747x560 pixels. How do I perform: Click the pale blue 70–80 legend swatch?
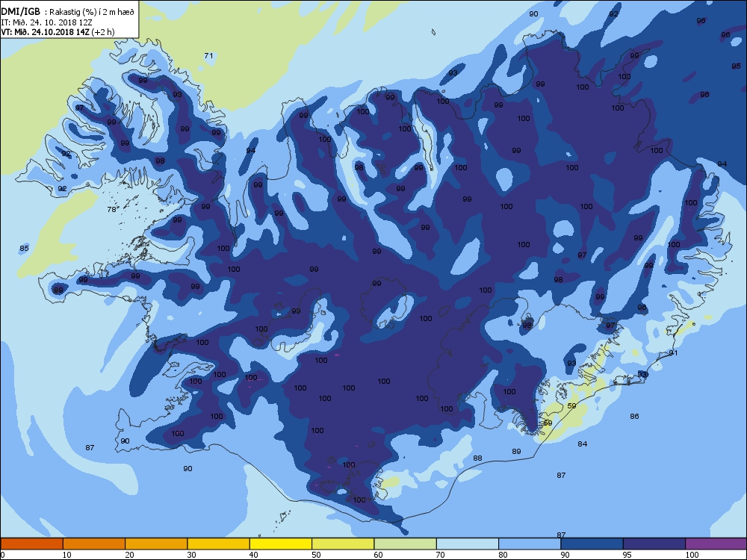tap(468, 544)
